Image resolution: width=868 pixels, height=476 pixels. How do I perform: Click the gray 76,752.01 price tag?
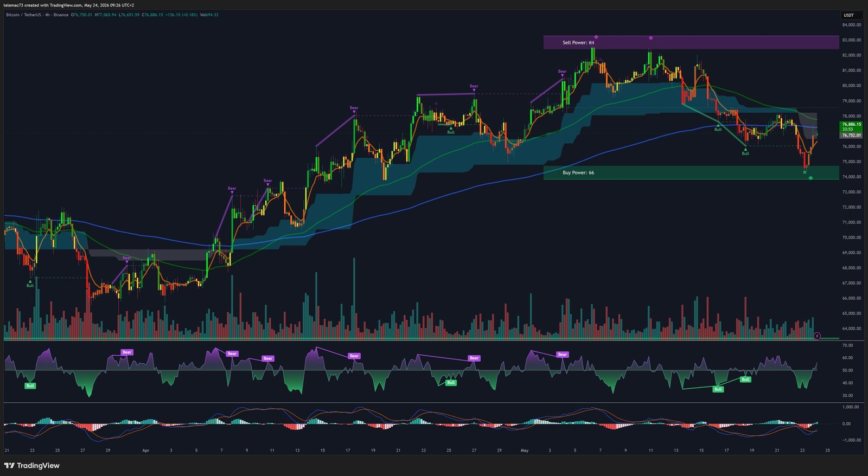click(x=851, y=135)
